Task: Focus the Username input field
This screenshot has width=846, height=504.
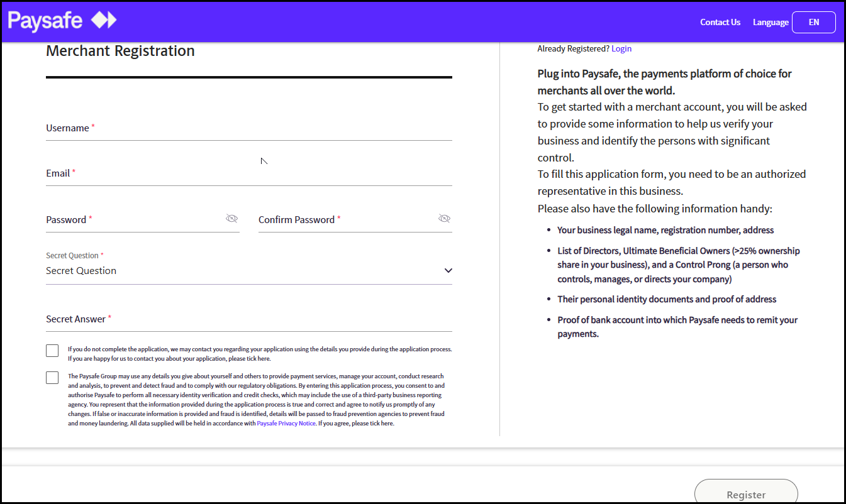Action: [249, 128]
